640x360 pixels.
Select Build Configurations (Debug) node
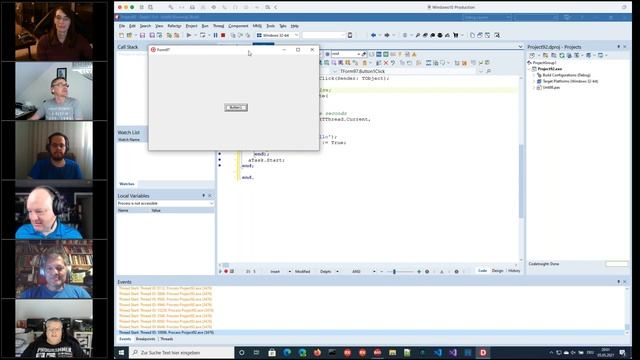[567, 75]
